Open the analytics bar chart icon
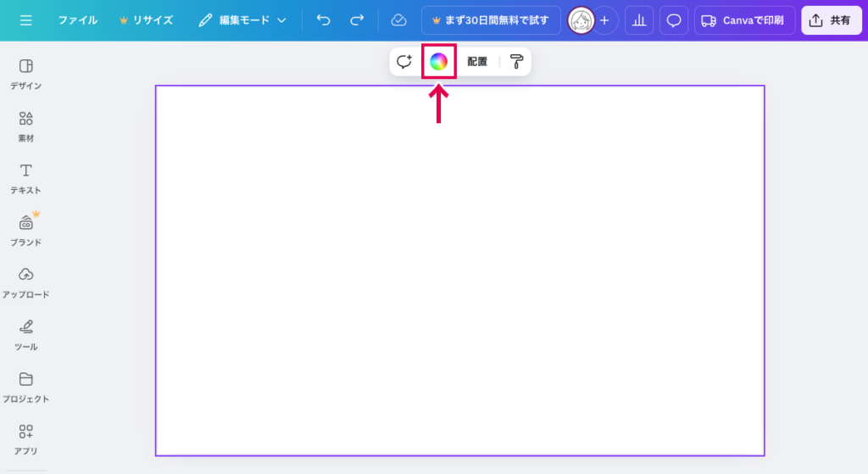868x474 pixels. [639, 20]
